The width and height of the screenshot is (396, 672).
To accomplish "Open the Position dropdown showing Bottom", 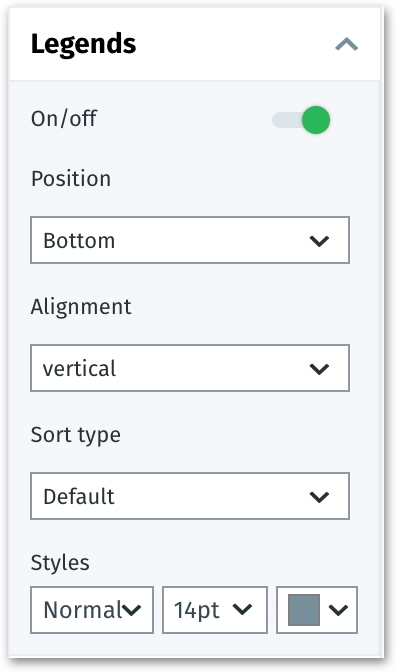I will coord(190,240).
